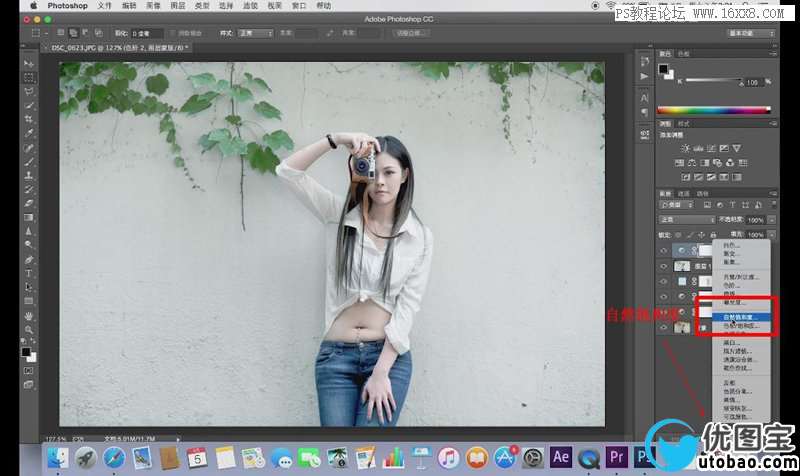The height and width of the screenshot is (476, 800).
Task: Select the Hand tool
Action: point(29,316)
